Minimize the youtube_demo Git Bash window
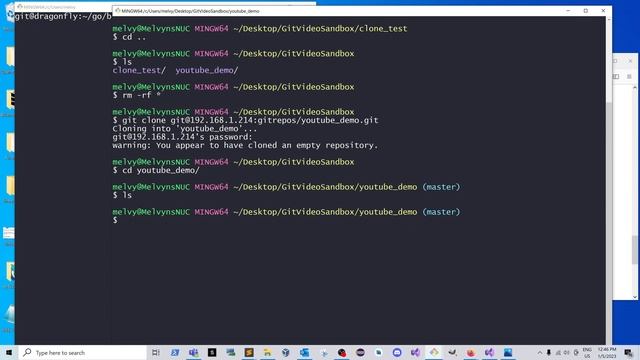The width and height of the screenshot is (640, 360). (x=568, y=11)
